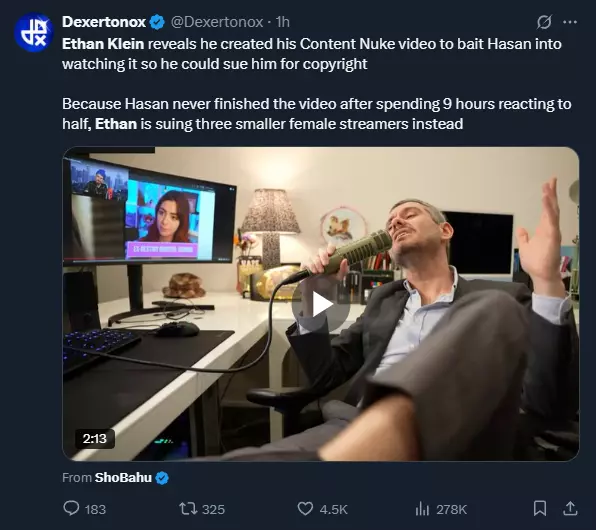Open the 1h post timestamp

[282, 22]
